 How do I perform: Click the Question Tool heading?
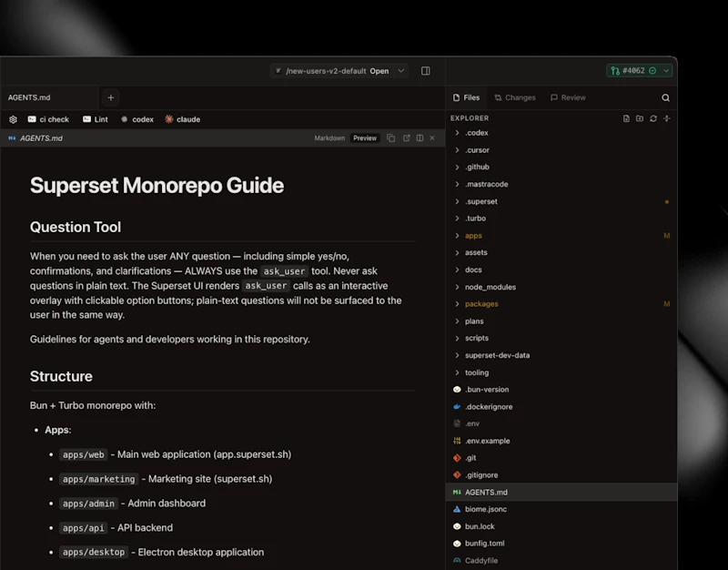pos(76,227)
